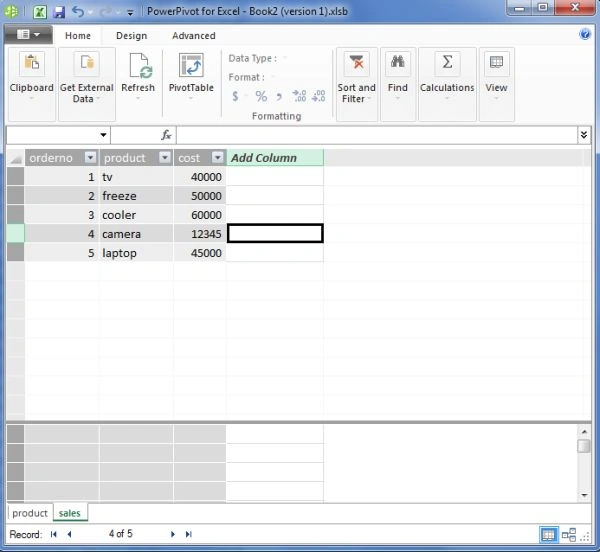Open the Clipboard group
Image resolution: width=600 pixels, height=552 pixels.
pos(31,84)
